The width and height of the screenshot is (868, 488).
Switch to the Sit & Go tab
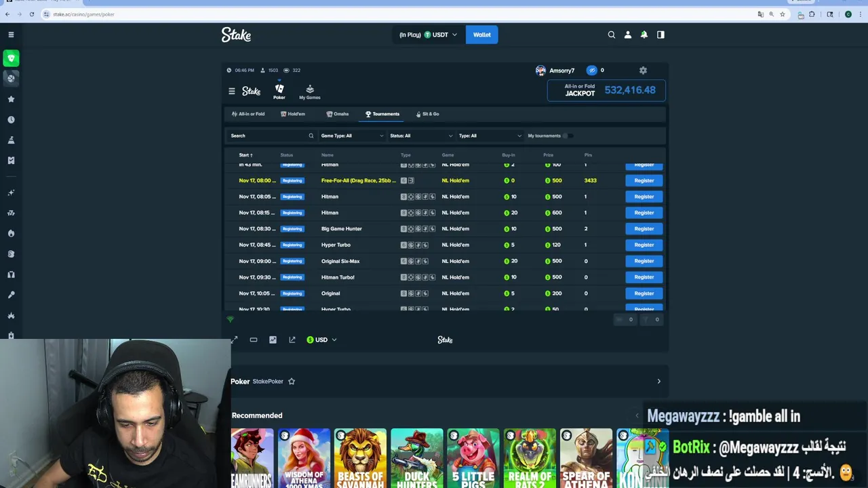click(x=427, y=114)
